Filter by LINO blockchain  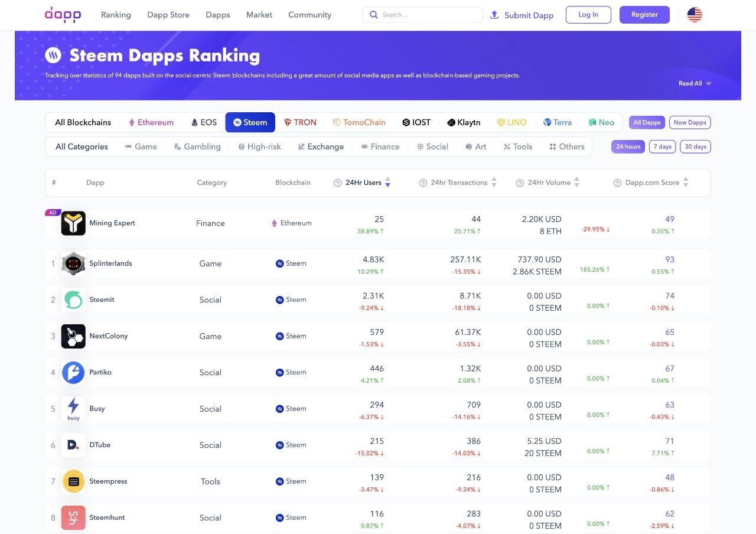pyautogui.click(x=511, y=122)
